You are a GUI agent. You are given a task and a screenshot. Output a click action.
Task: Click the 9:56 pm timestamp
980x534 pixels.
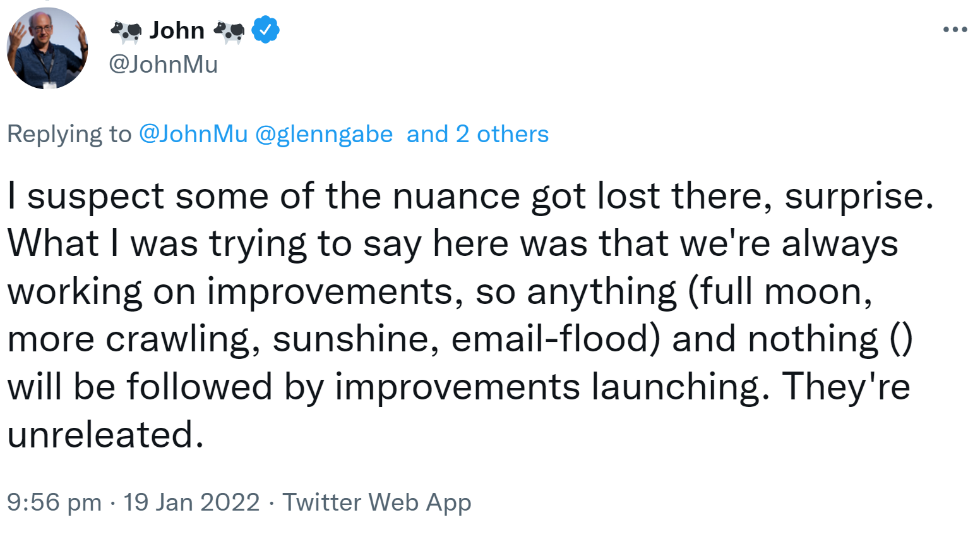pyautogui.click(x=54, y=502)
